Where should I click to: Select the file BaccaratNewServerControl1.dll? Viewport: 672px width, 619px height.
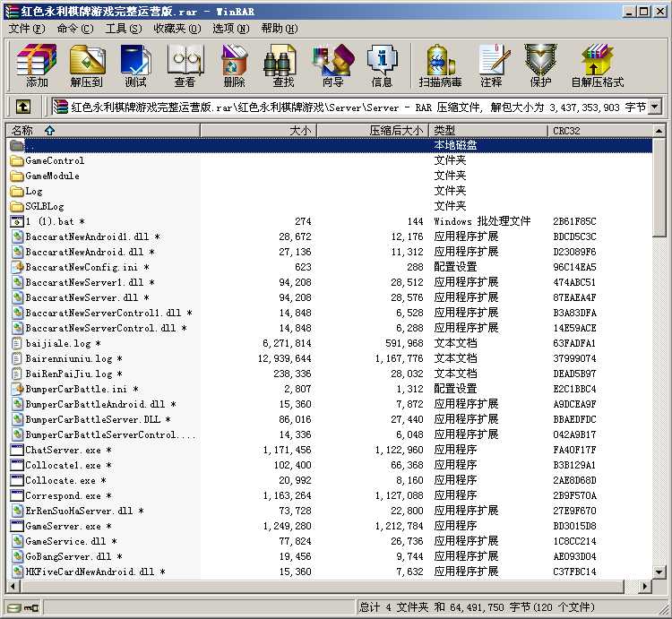pyautogui.click(x=108, y=314)
